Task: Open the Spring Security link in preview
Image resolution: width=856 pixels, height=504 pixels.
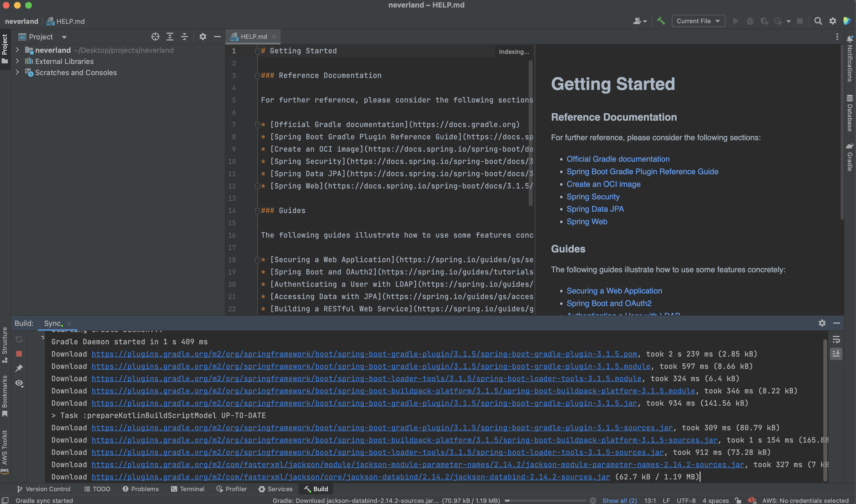Action: [x=593, y=197]
